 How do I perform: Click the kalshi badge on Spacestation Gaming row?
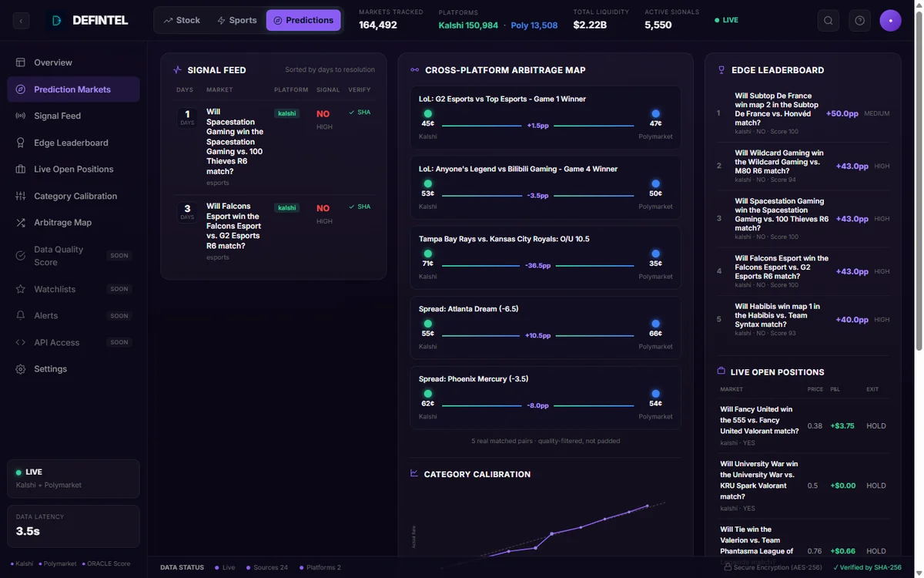tap(287, 113)
